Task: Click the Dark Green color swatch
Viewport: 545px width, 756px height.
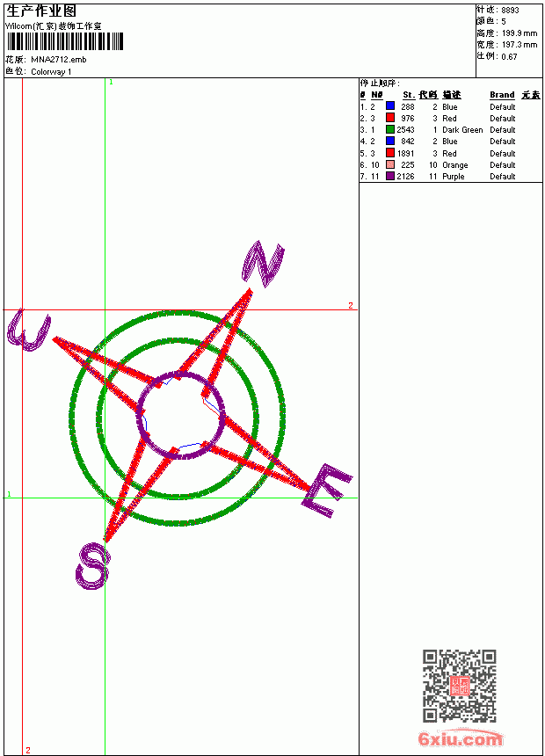Action: coord(390,129)
